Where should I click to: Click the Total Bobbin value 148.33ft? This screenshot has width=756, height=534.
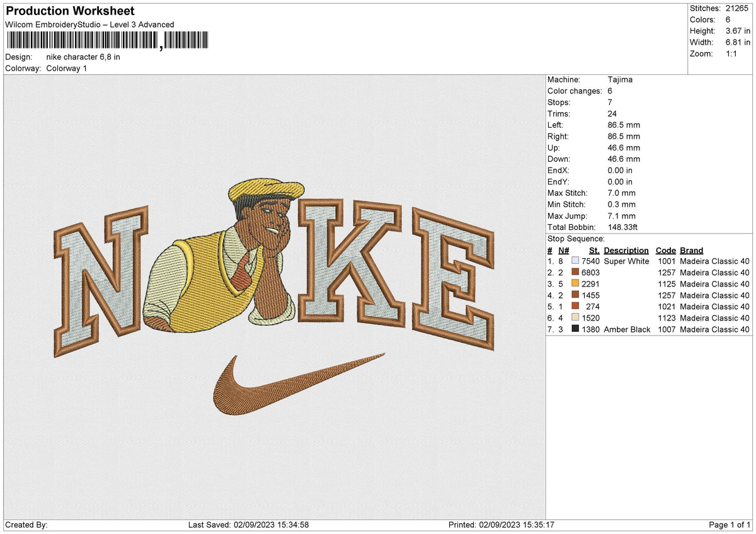[x=623, y=227]
